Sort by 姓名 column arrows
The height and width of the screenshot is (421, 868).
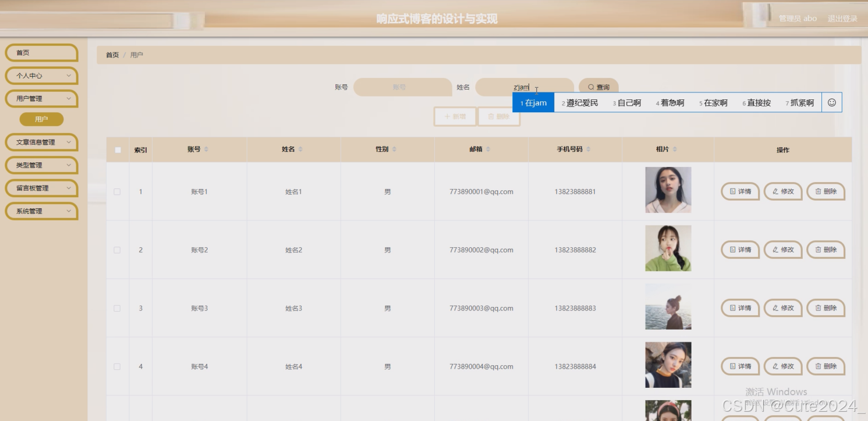(x=300, y=149)
